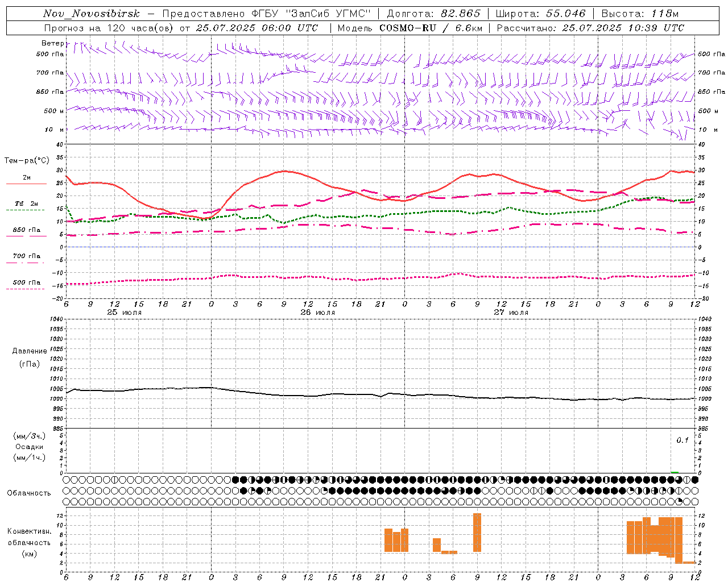Click the Давление panel label

pos(30,351)
